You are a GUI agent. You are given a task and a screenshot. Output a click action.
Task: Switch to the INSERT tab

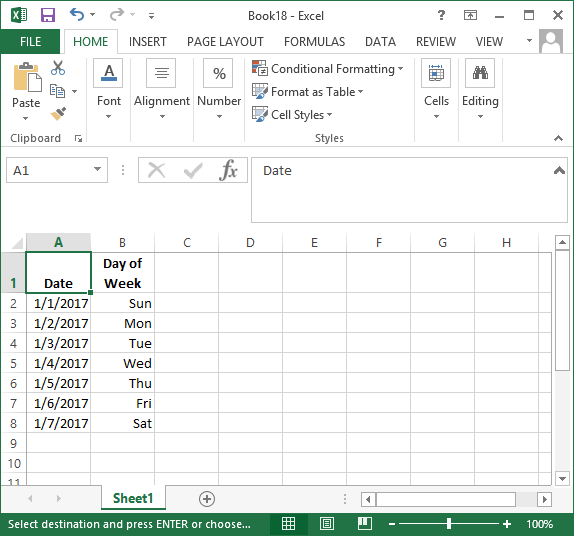coord(148,42)
